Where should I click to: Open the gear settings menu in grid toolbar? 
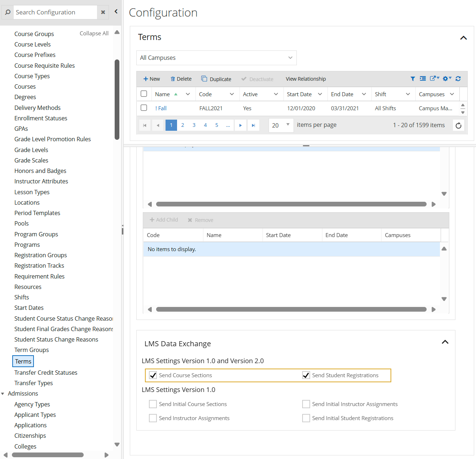(447, 79)
